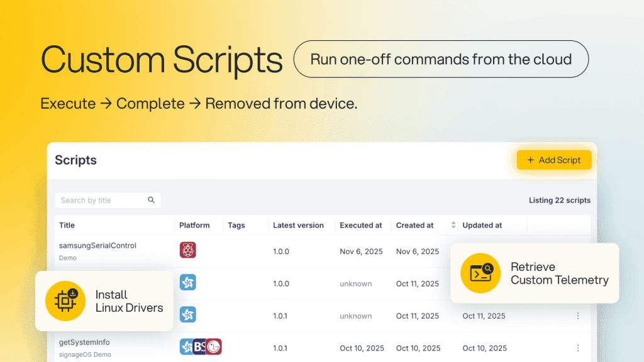
Task: Click the Executed at column header
Action: tap(360, 225)
